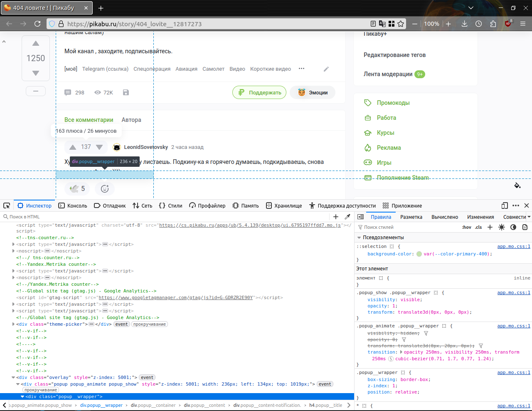Add a new CSS rule

(490, 227)
